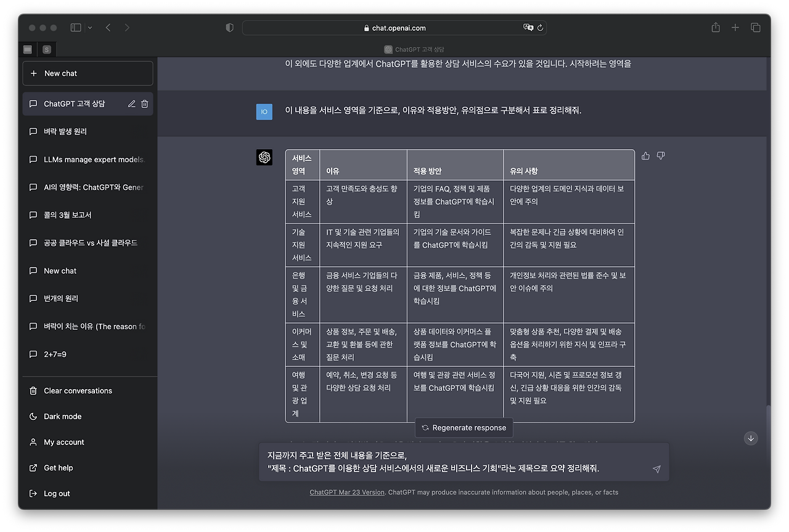
Task: Give a thumbs up to the table response
Action: [x=645, y=156]
